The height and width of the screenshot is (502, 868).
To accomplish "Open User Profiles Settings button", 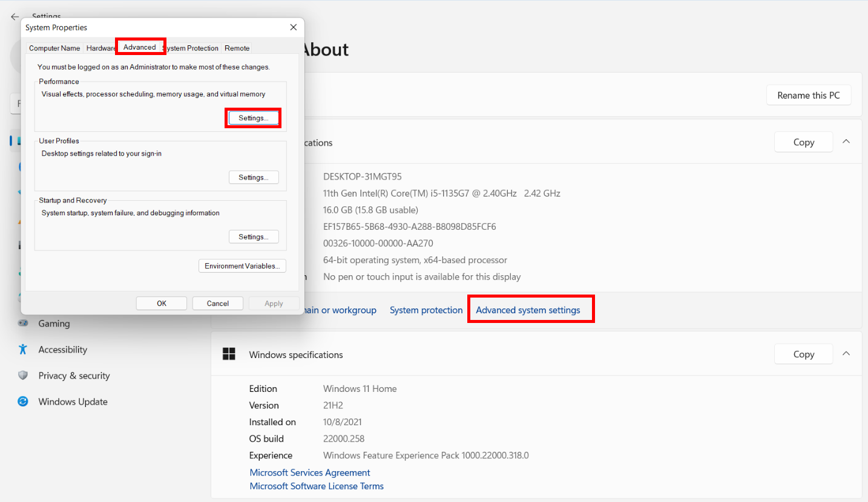I will (254, 177).
